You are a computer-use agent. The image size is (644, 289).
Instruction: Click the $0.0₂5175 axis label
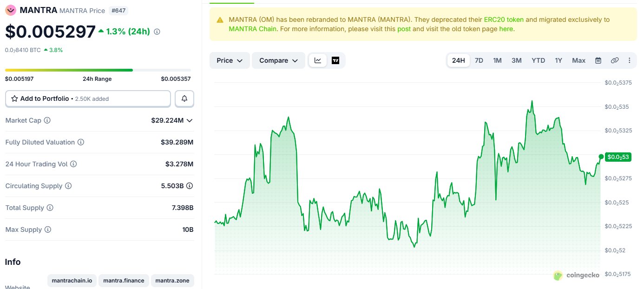[618, 274]
